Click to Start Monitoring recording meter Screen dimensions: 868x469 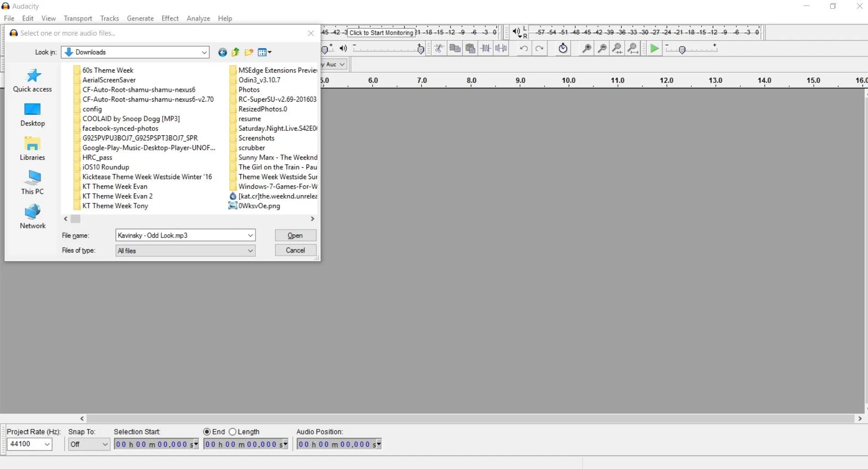(382, 33)
